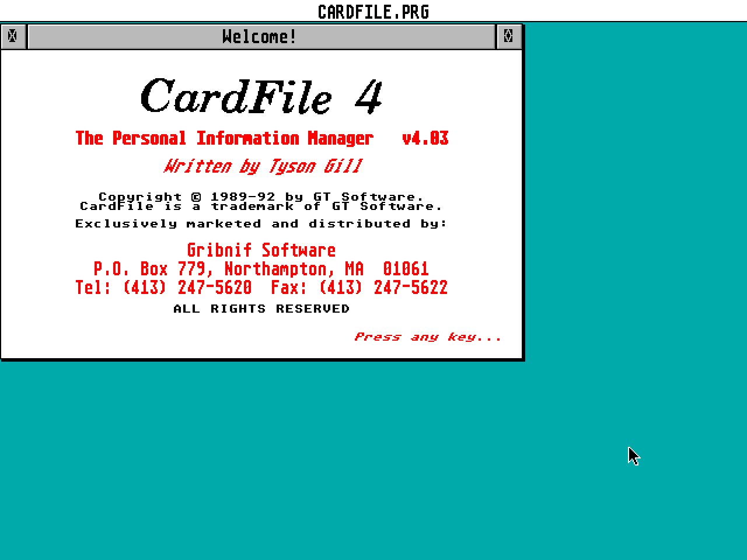Image resolution: width=747 pixels, height=560 pixels.
Task: Click the CARDFILE.PRG title in top menu bar
Action: tap(373, 12)
